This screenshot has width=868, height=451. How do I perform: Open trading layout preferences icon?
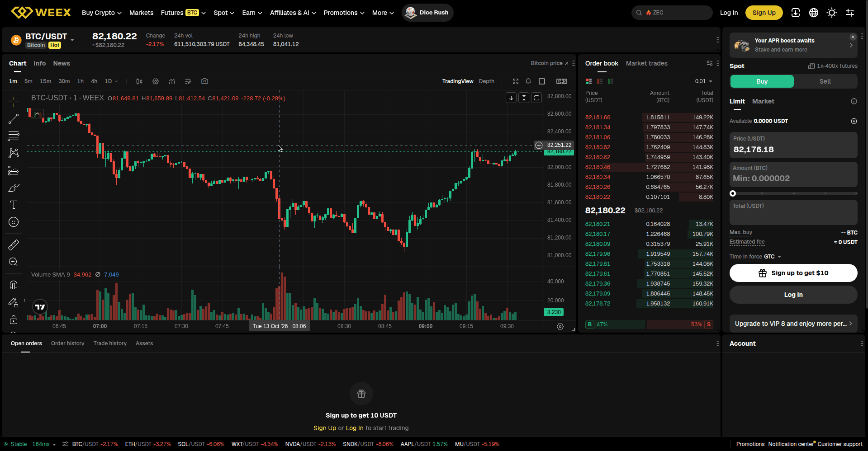pyautogui.click(x=850, y=13)
